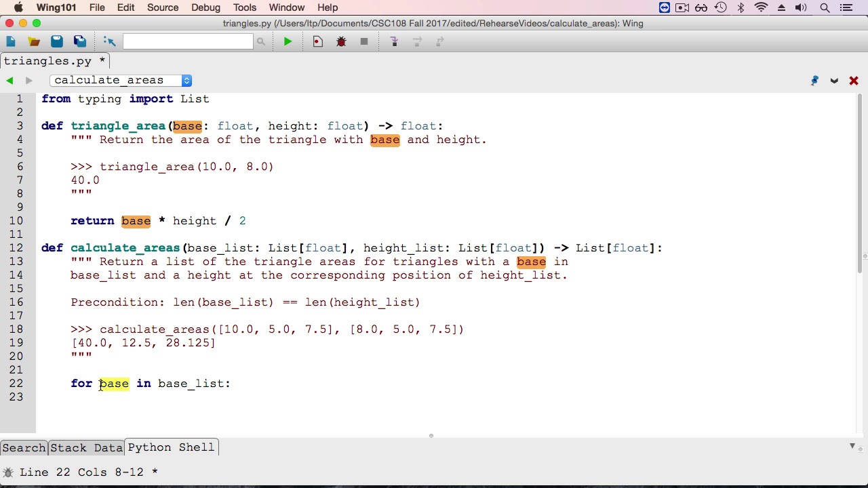
Task: Click the Step Out debug icon
Action: click(x=439, y=41)
